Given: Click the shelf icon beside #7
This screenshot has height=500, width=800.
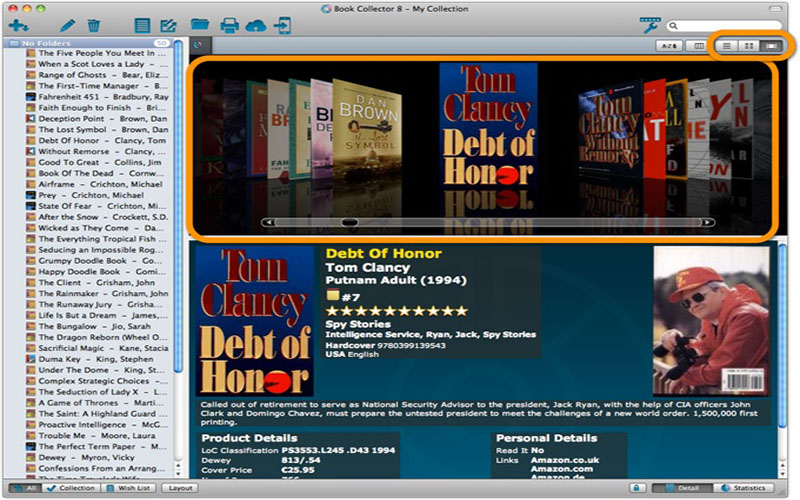Looking at the screenshot, I should tap(333, 295).
